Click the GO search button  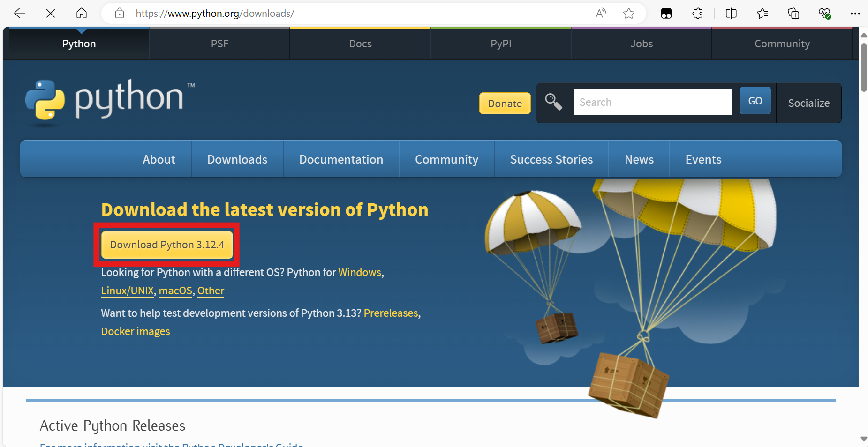pos(755,101)
